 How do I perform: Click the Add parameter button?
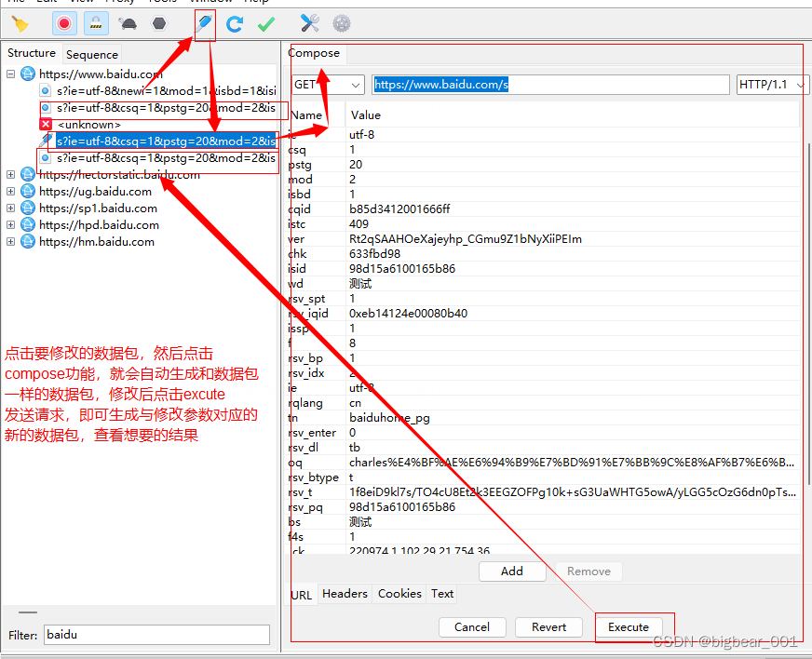coord(512,571)
